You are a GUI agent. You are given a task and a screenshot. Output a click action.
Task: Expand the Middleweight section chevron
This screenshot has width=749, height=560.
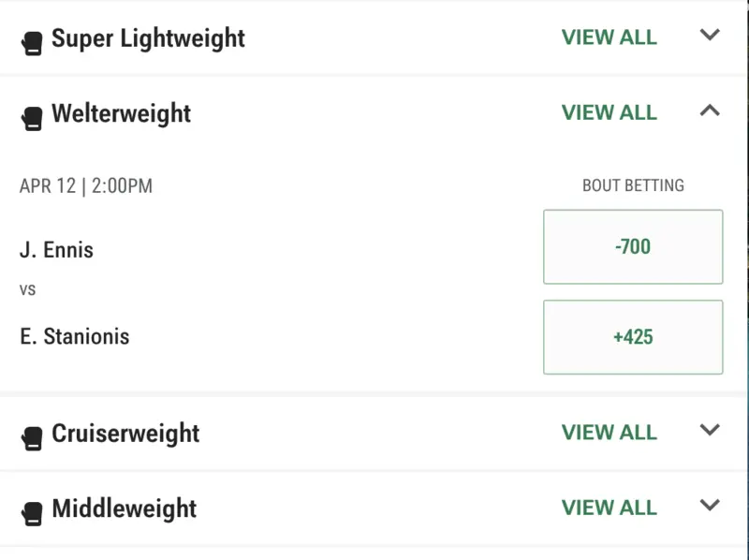tap(710, 506)
